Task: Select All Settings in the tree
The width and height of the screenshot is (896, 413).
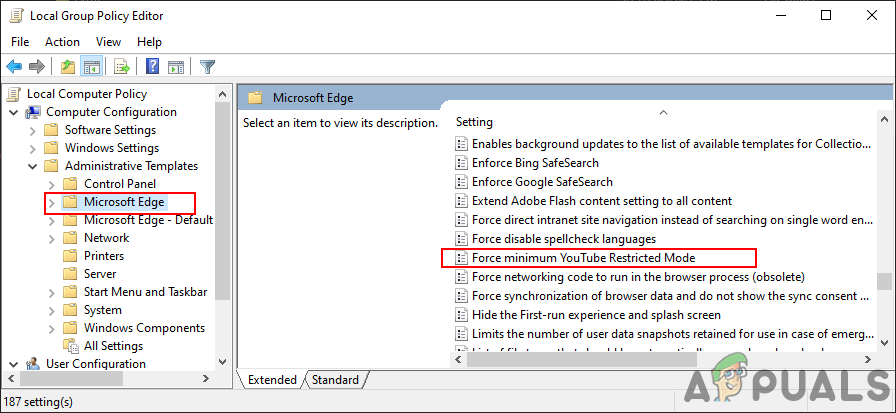Action: (113, 346)
